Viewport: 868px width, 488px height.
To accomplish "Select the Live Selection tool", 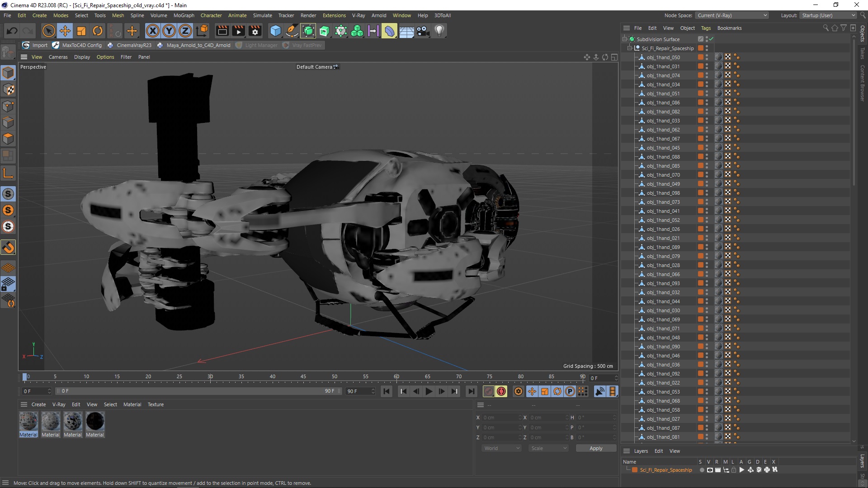I will click(48, 31).
